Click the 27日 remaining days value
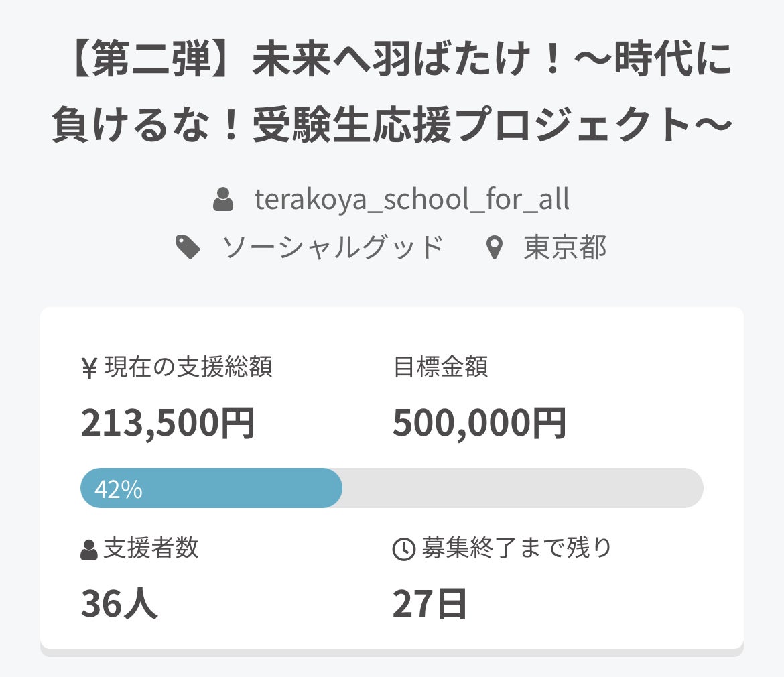The image size is (784, 677). pos(430,603)
